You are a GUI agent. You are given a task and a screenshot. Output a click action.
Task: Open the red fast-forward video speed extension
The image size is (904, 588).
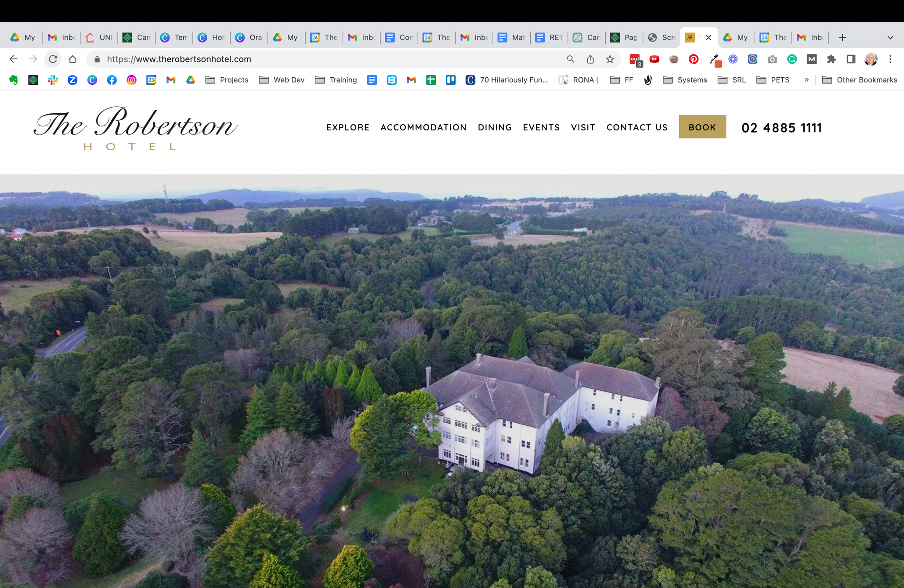pos(654,59)
